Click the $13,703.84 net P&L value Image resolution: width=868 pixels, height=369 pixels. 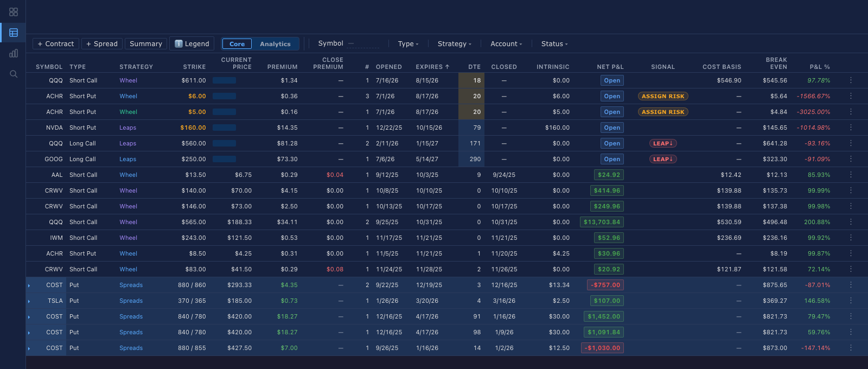[x=602, y=222]
